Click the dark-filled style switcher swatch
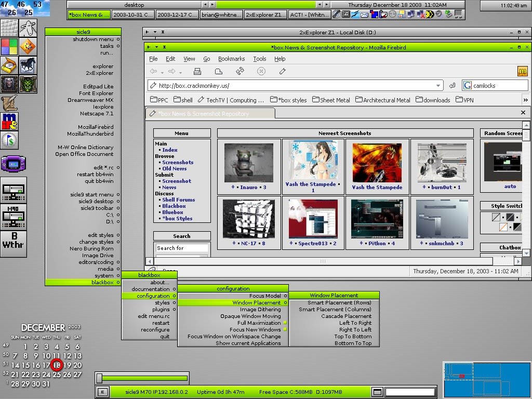Image resolution: width=532 pixels, height=399 pixels. point(510,217)
